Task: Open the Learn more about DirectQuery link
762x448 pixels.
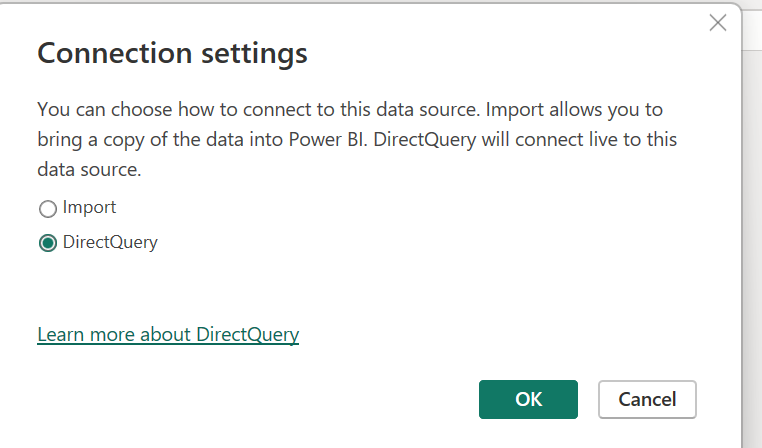Action: pos(168,334)
